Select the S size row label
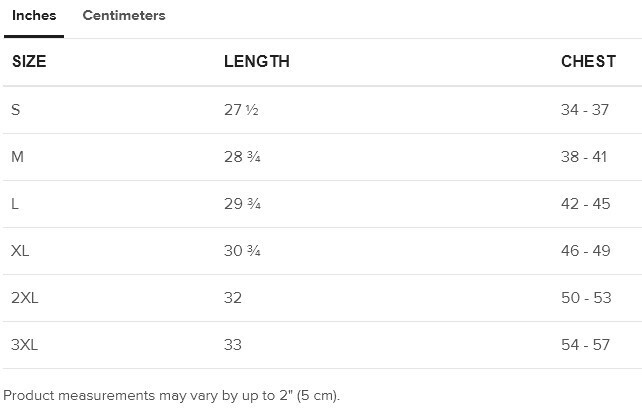The width and height of the screenshot is (642, 410). click(x=16, y=110)
